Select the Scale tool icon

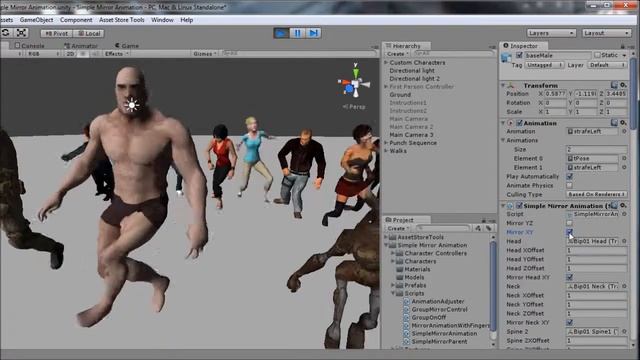[21, 33]
